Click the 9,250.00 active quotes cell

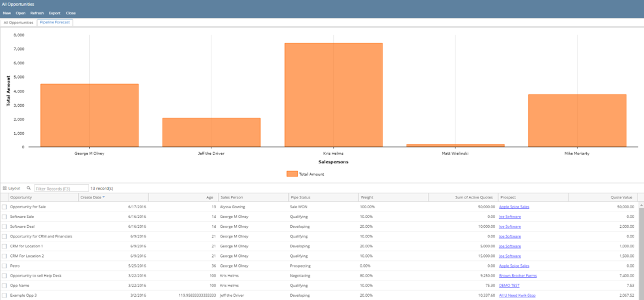tap(487, 276)
